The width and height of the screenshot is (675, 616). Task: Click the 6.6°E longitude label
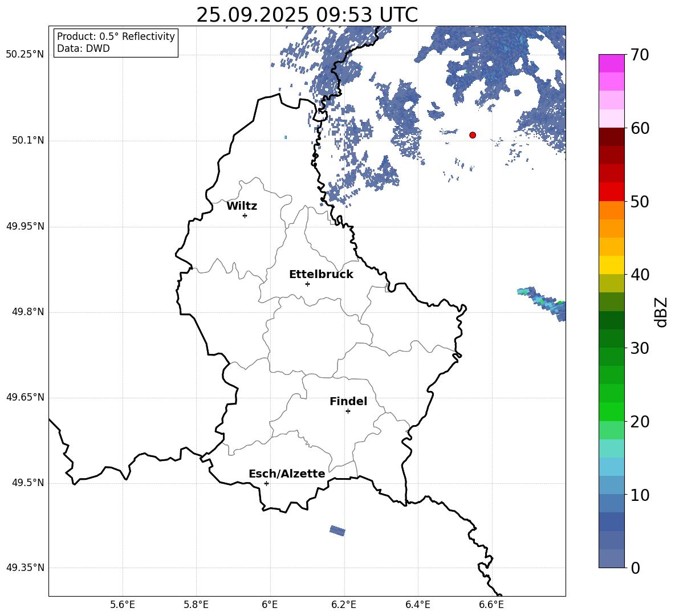pyautogui.click(x=491, y=605)
